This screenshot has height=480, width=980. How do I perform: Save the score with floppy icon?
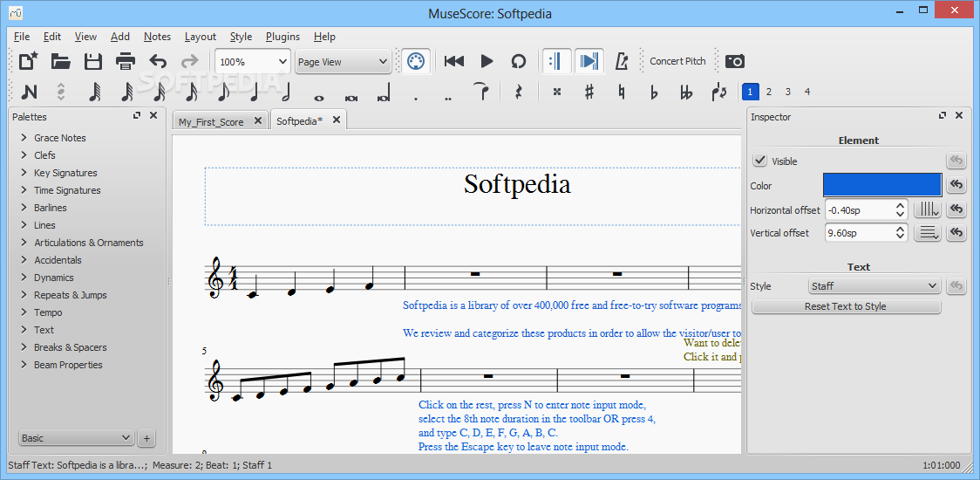(x=93, y=61)
